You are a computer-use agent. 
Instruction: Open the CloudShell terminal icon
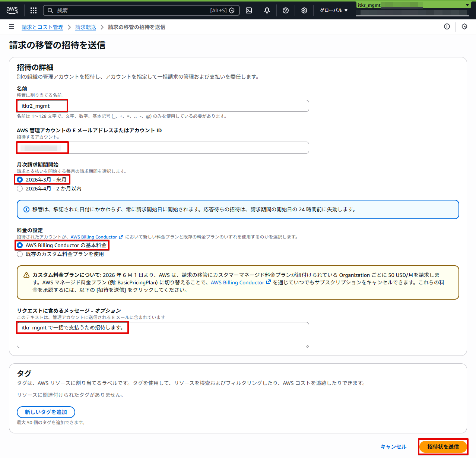[249, 10]
